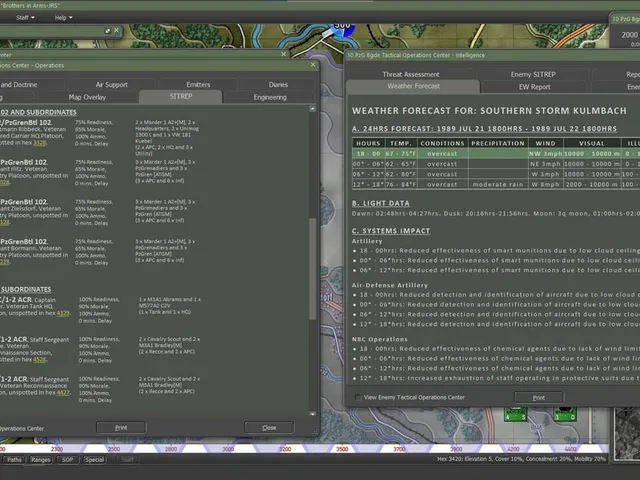Image resolution: width=640 pixels, height=480 pixels.
Task: Click Close button in Operations window
Action: coord(269,427)
